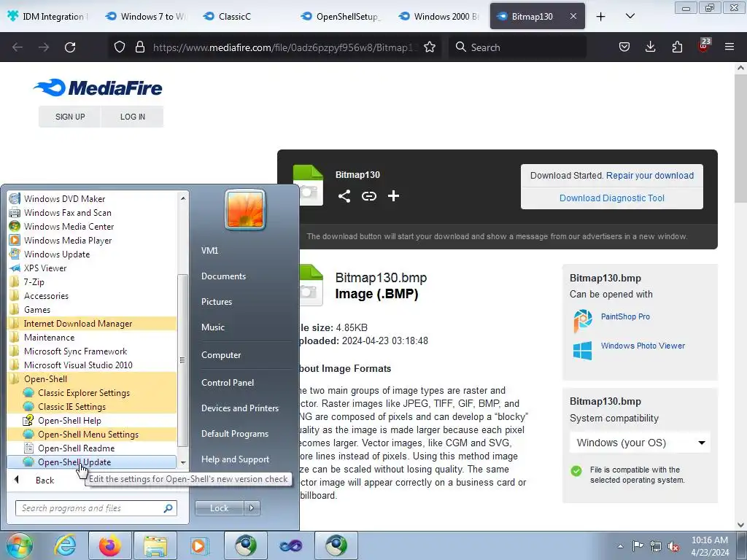The width and height of the screenshot is (747, 560).
Task: Open Open-Shell Menu Settings
Action: point(93,435)
